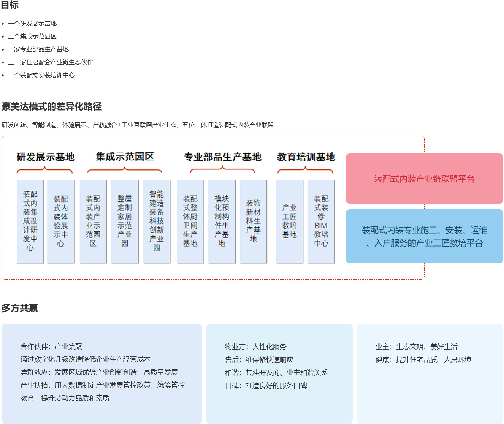The height and width of the screenshot is (424, 504).
Task: Click the blue 产业工匠教培平台 box
Action: [x=425, y=236]
